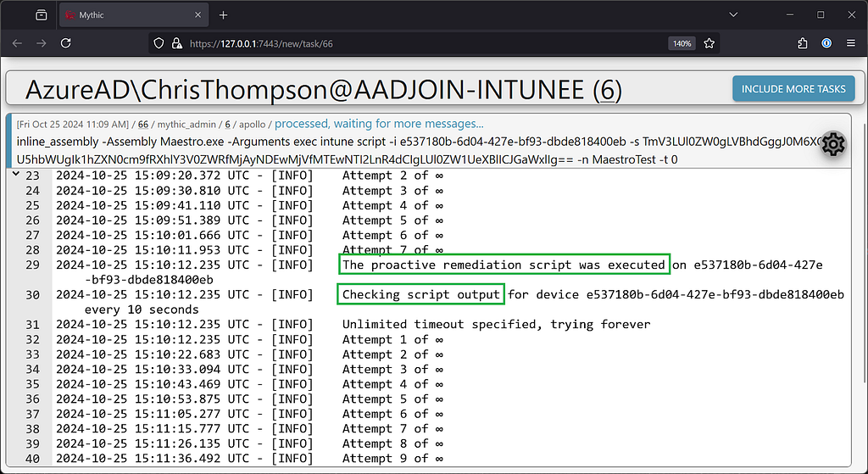Open the task settings gear

coord(833,144)
